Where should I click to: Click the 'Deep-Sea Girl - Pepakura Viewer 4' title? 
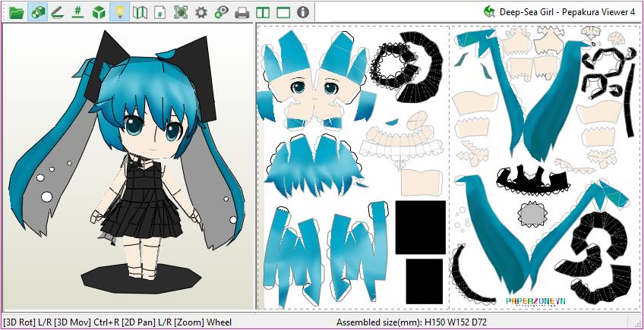coord(567,12)
